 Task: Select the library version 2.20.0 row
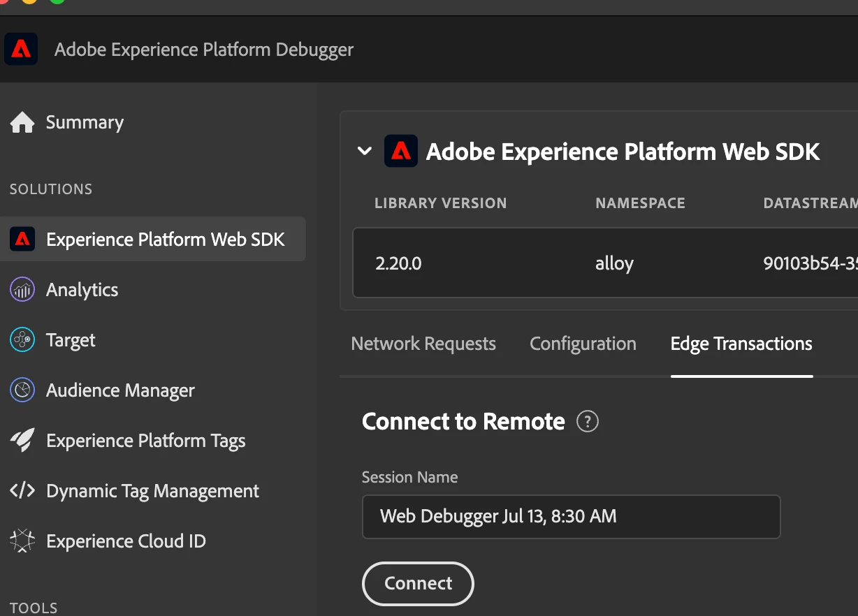[x=398, y=263]
